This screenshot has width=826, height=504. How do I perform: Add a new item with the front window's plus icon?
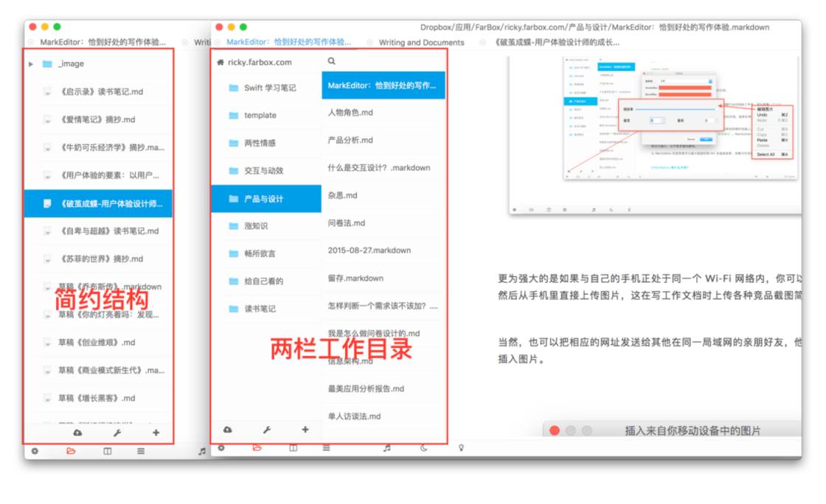pyautogui.click(x=305, y=430)
